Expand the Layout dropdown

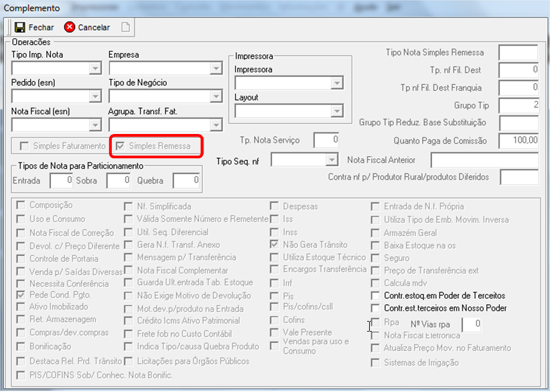point(337,111)
